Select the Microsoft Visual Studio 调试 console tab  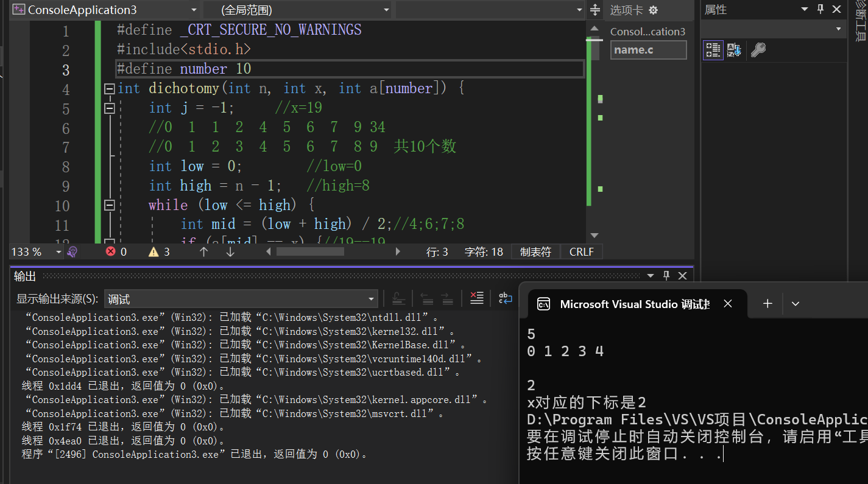point(637,304)
